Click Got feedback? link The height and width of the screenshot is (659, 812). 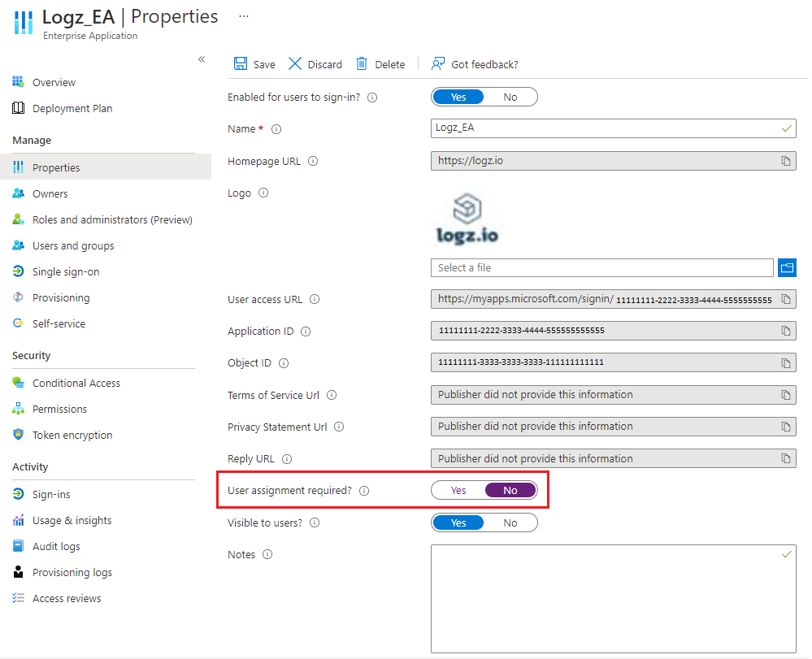point(484,64)
